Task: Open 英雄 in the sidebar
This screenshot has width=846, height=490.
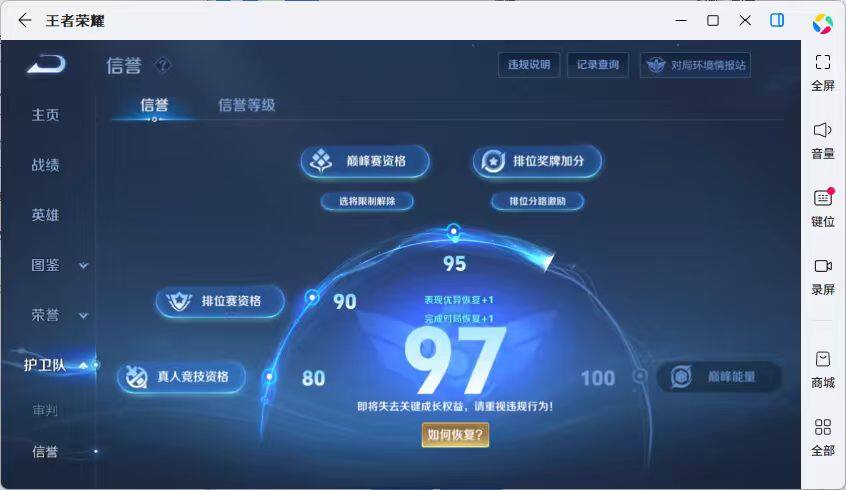Action: point(45,215)
